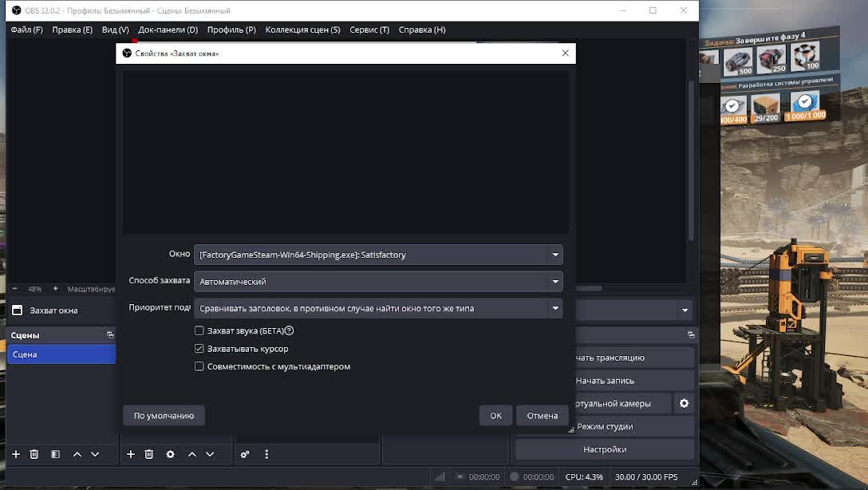The height and width of the screenshot is (490, 868).
Task: Move source up with the Sources up arrow
Action: click(192, 454)
